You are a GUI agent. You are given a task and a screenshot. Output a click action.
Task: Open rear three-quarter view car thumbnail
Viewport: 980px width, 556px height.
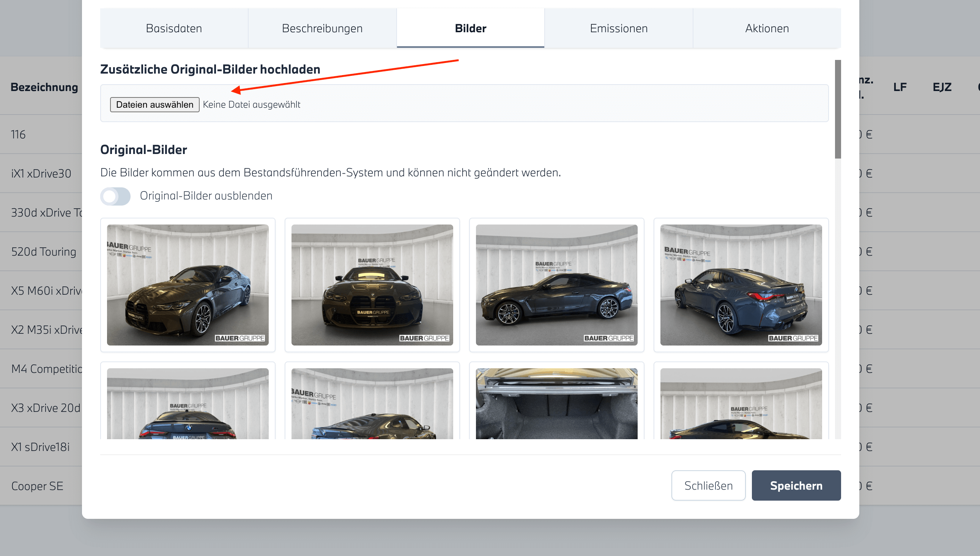point(741,285)
